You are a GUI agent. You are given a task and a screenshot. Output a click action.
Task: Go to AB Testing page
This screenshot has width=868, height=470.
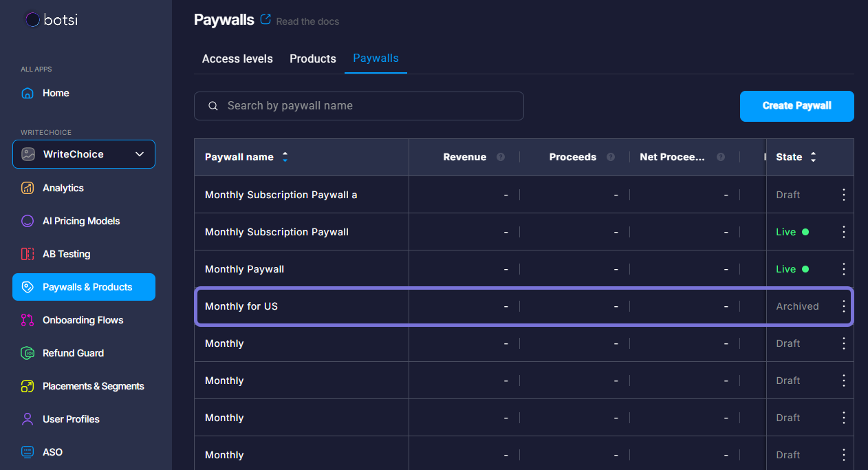(66, 254)
